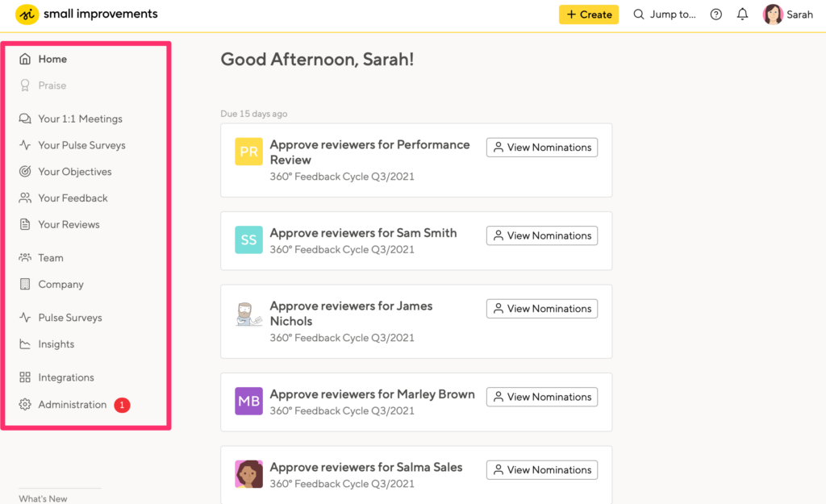Click Sarah's profile avatar
This screenshot has height=504, width=826.
(773, 15)
